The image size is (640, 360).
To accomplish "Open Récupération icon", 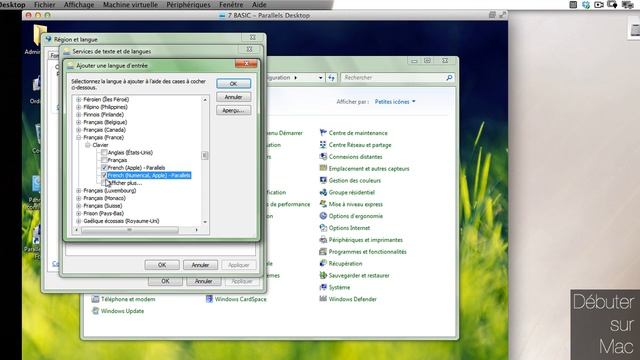I will click(323, 263).
